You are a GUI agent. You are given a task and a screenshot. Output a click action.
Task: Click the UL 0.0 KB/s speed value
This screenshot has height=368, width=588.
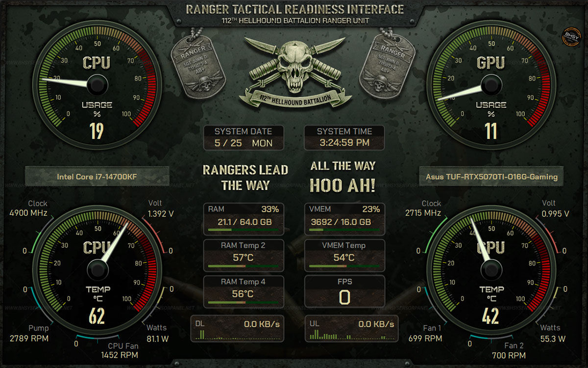[x=376, y=324]
